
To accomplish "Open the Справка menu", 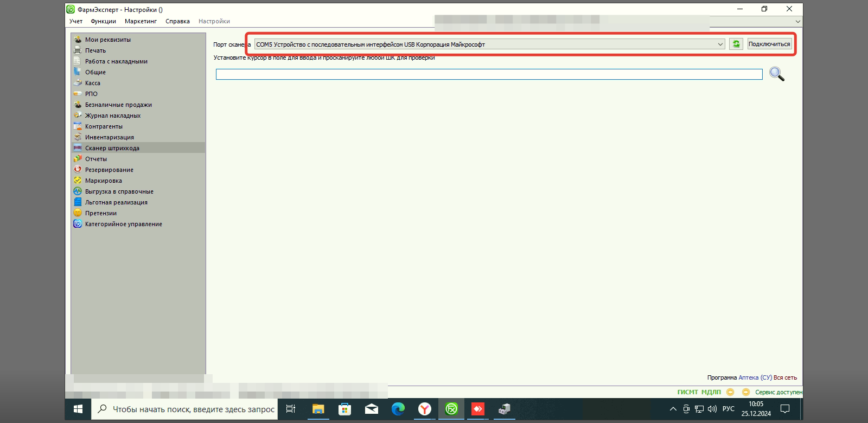I will 177,21.
